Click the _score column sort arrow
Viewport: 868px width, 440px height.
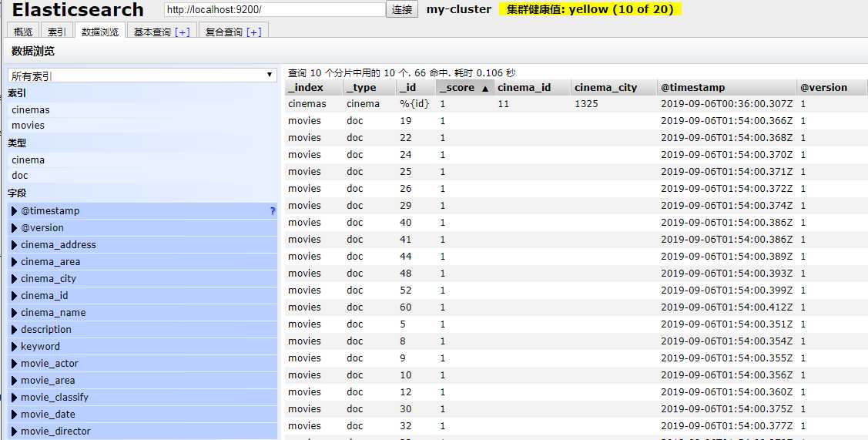[485, 89]
